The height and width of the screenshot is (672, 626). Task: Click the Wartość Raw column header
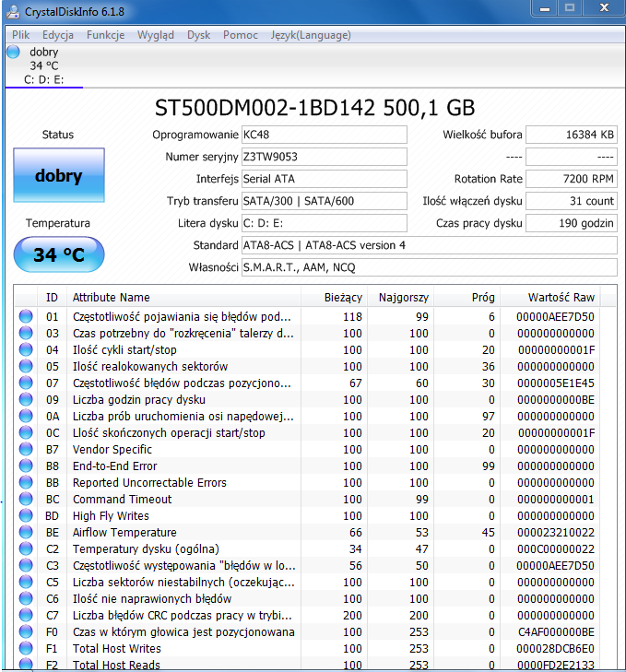coord(550,298)
